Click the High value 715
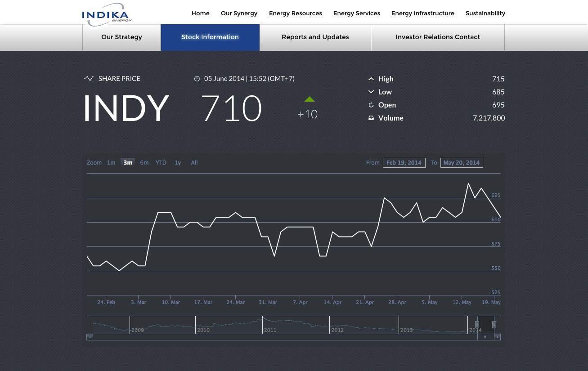The height and width of the screenshot is (371, 588). (x=498, y=79)
